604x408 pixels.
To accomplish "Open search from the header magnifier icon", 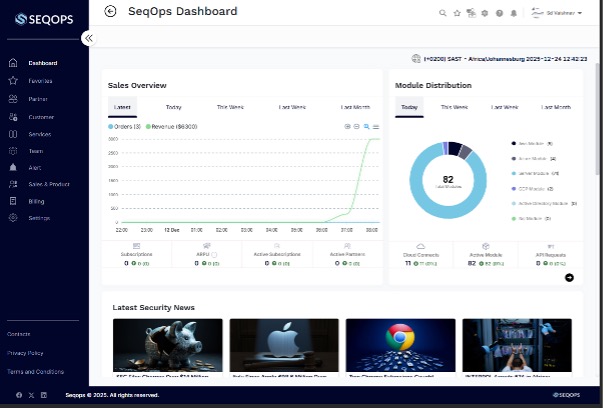I will pos(443,13).
